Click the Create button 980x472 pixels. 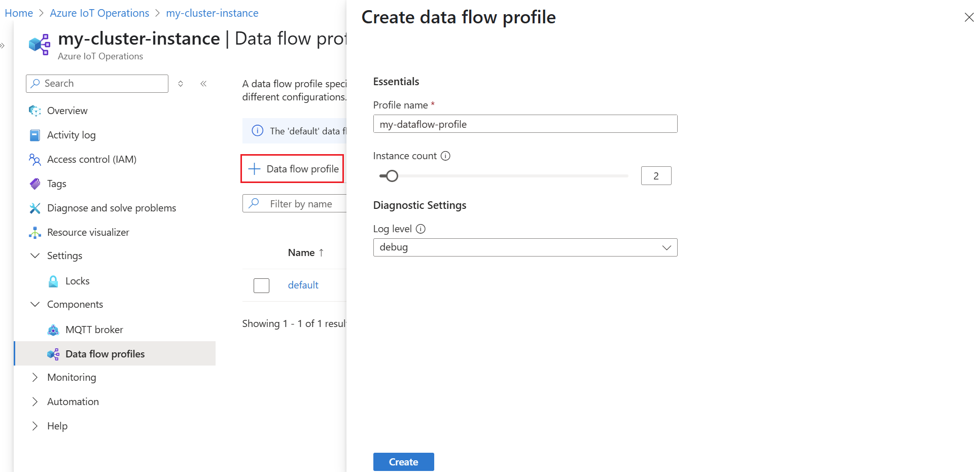click(403, 461)
